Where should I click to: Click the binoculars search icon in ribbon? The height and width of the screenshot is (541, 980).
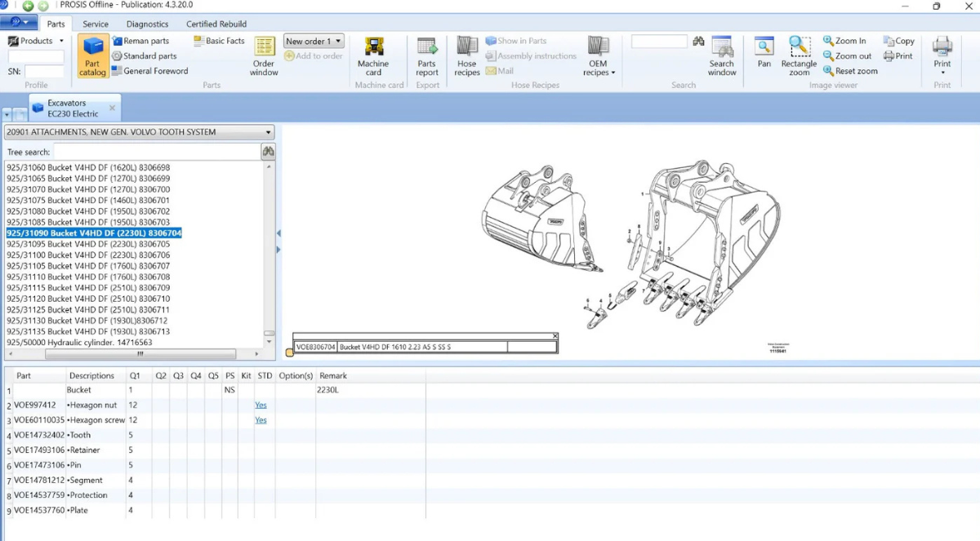click(698, 41)
